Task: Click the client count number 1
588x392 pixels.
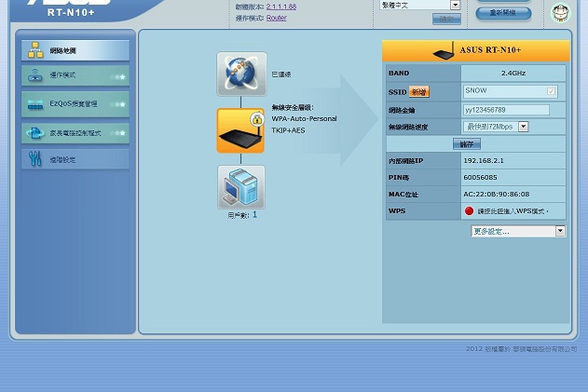Action: 254,215
